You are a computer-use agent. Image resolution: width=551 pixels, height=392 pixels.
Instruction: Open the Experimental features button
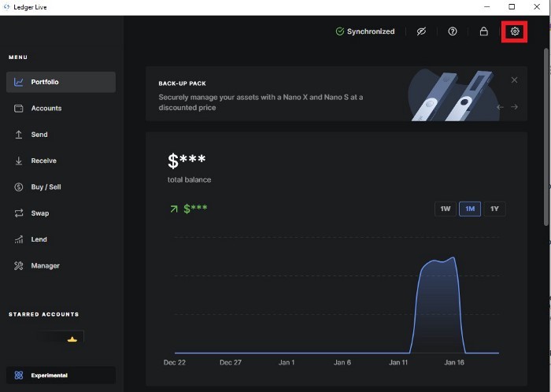(x=61, y=375)
